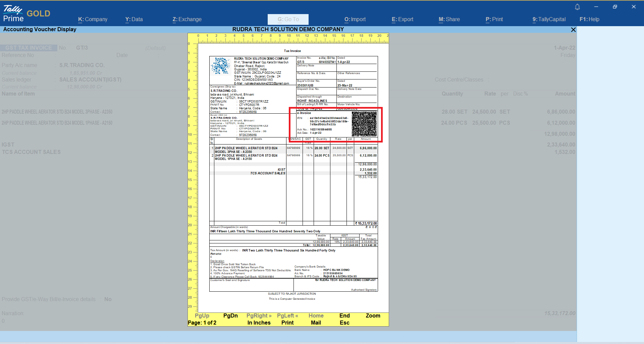Click the Mail button in preview

click(x=316, y=323)
